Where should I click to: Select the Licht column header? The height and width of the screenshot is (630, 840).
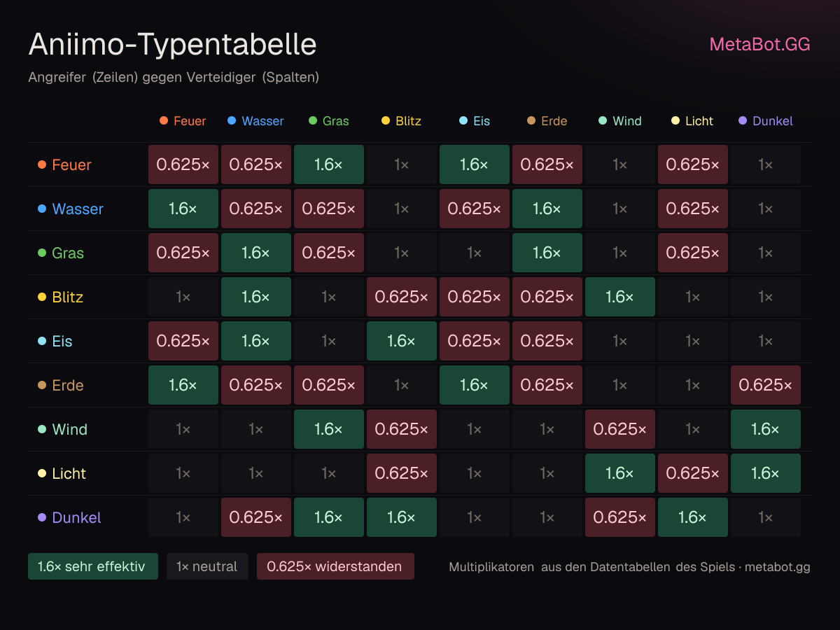coord(692,121)
